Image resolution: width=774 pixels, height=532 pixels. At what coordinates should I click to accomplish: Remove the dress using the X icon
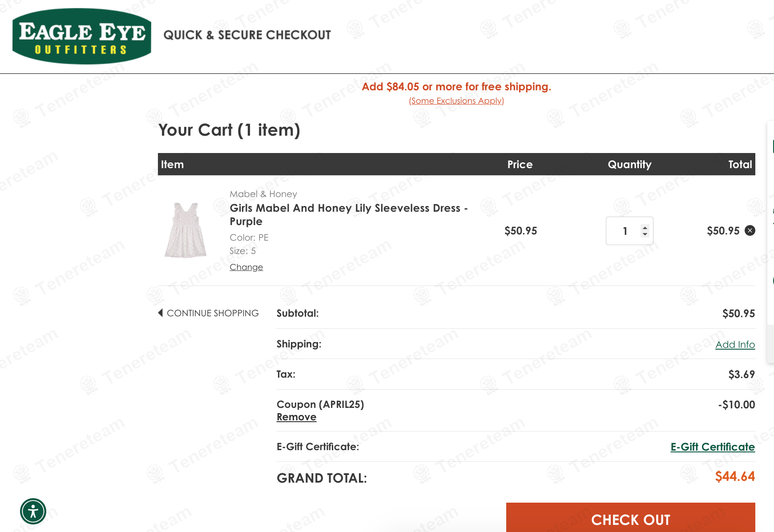[x=750, y=230]
